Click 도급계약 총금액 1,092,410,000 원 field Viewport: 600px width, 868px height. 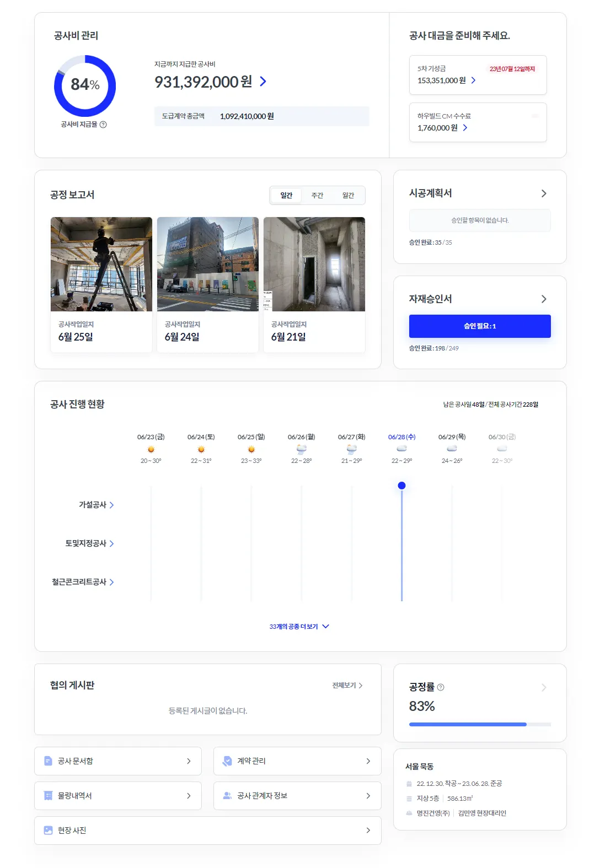point(262,116)
